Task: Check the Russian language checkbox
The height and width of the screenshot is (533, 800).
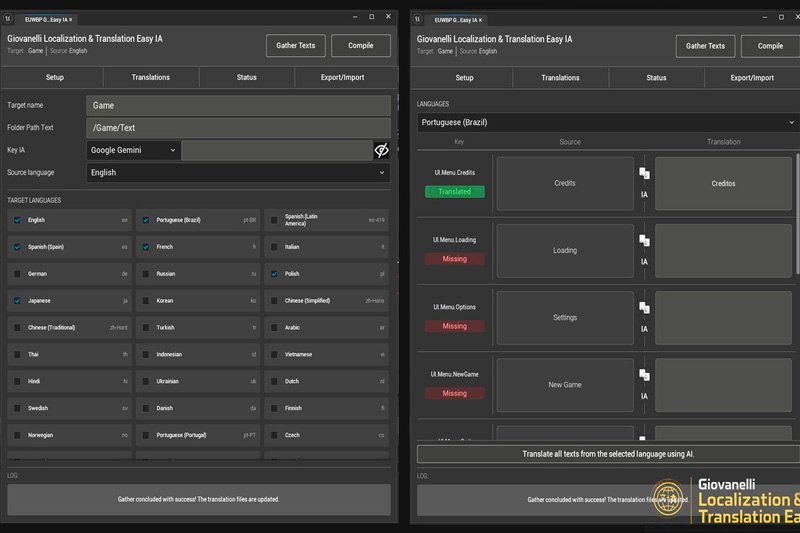Action: (146, 274)
